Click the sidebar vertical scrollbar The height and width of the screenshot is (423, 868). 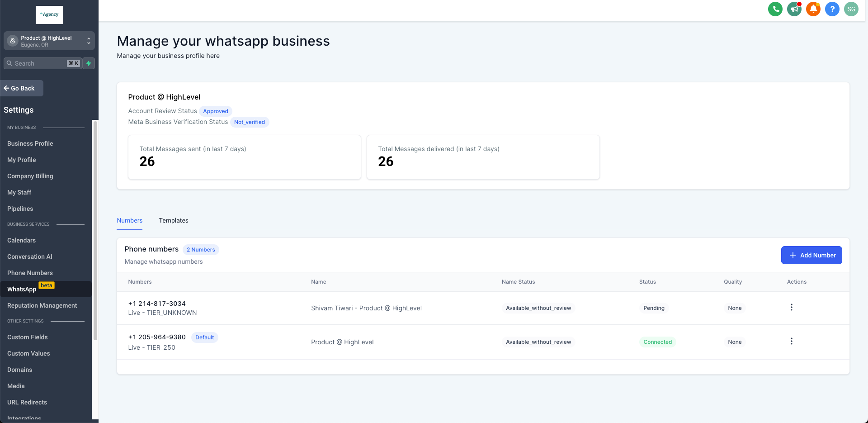[x=95, y=231]
